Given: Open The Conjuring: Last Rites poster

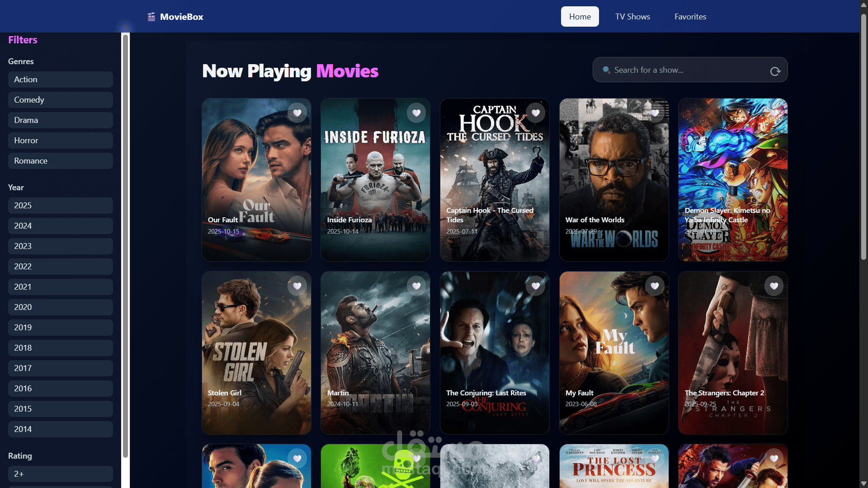Looking at the screenshot, I should pyautogui.click(x=495, y=353).
